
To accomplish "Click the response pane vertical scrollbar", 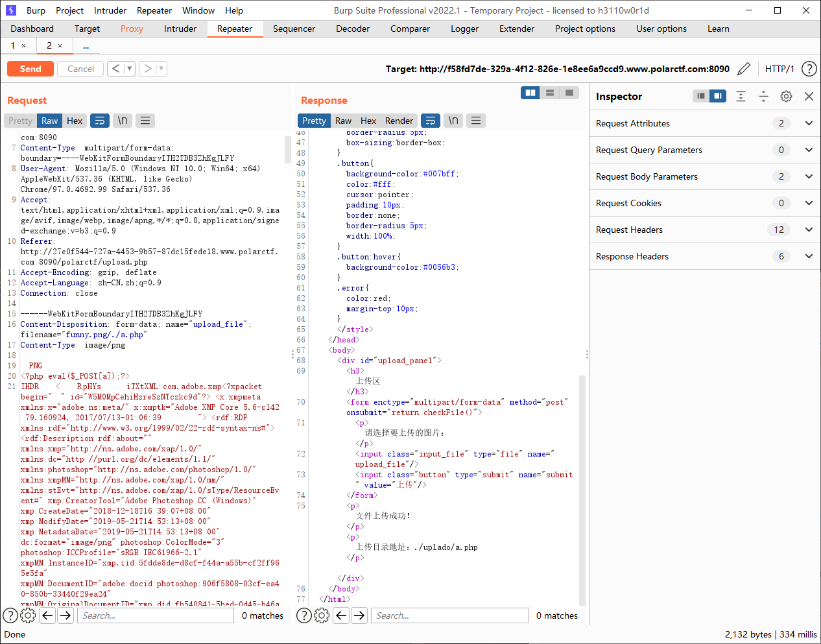I will 582,490.
